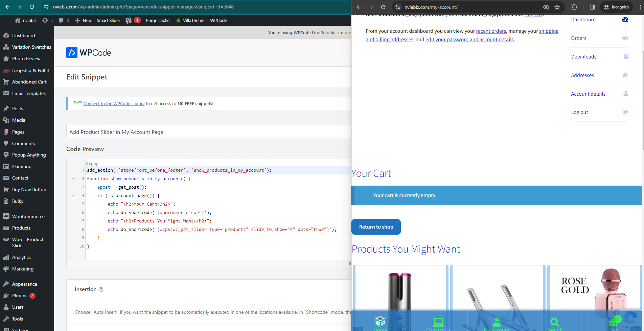
Task: Click the Downloads file icon
Action: point(626,56)
